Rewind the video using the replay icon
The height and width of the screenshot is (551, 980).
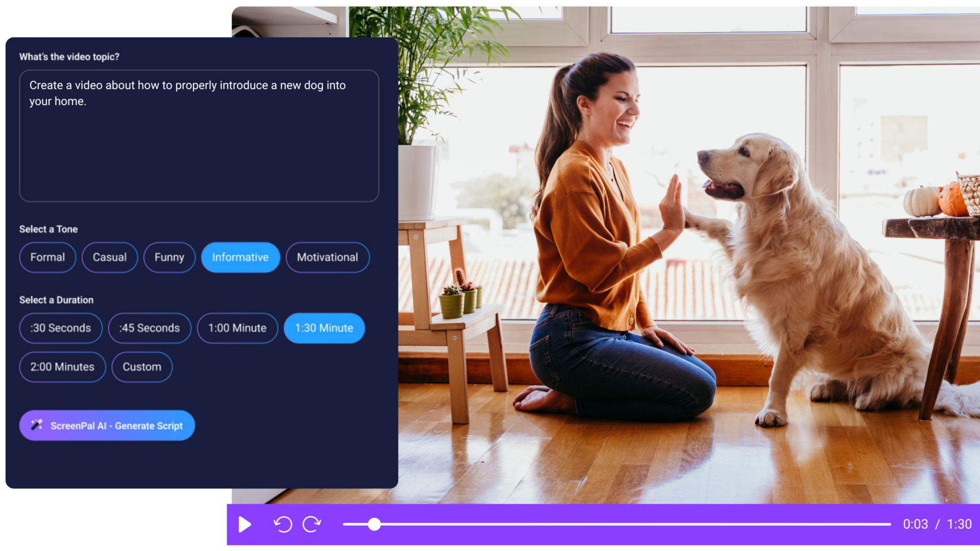284,524
